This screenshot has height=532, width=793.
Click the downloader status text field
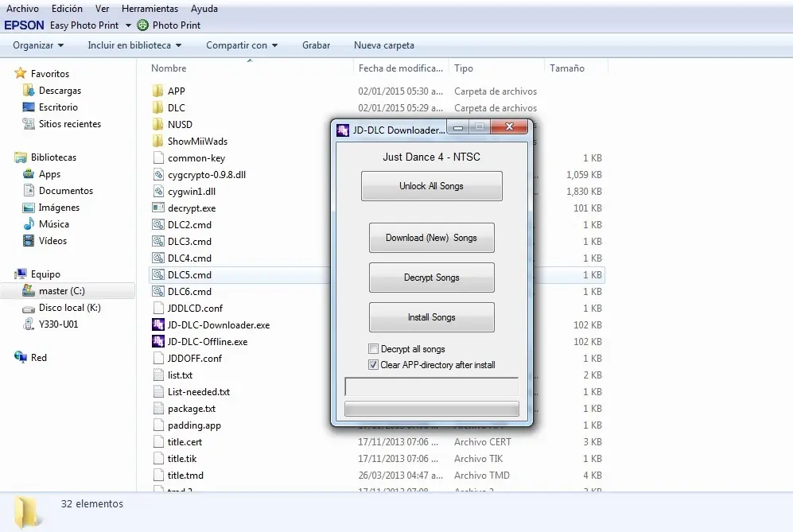click(431, 386)
